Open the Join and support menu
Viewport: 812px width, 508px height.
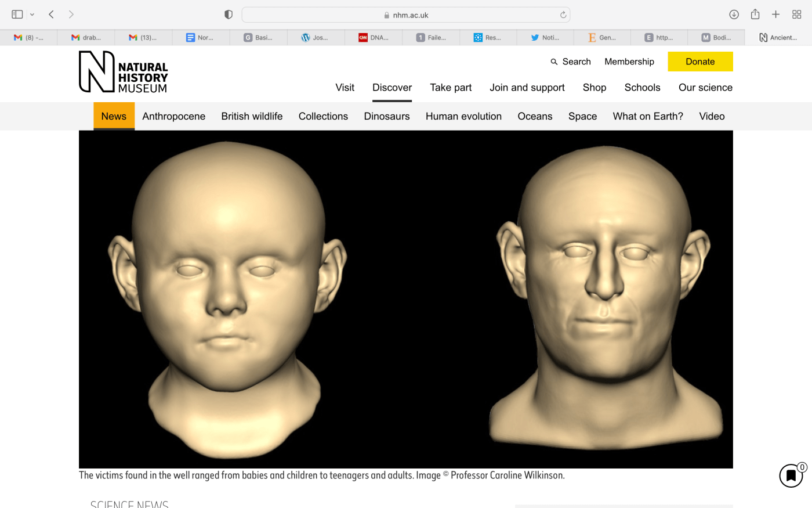click(527, 88)
